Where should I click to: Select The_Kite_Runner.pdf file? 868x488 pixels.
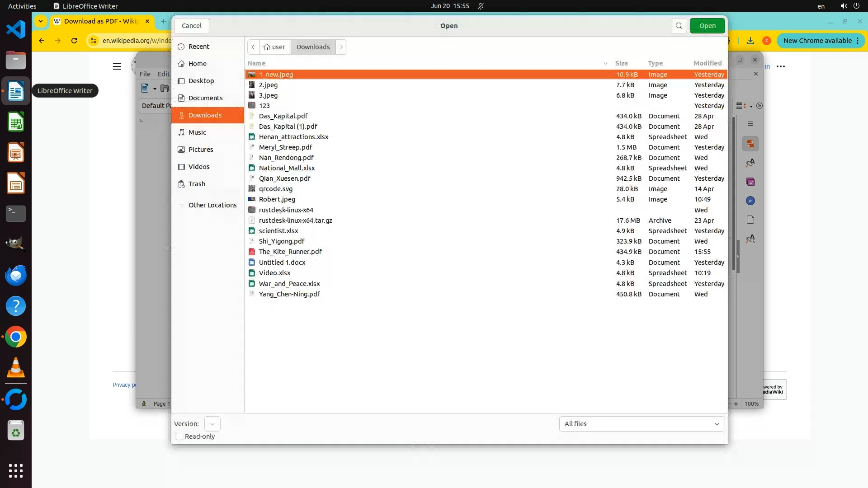click(290, 252)
